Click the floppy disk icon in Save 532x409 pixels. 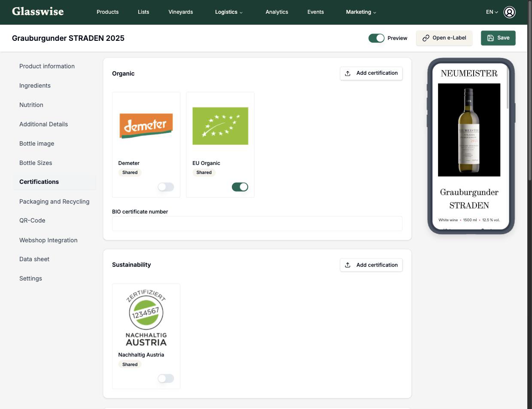point(490,38)
